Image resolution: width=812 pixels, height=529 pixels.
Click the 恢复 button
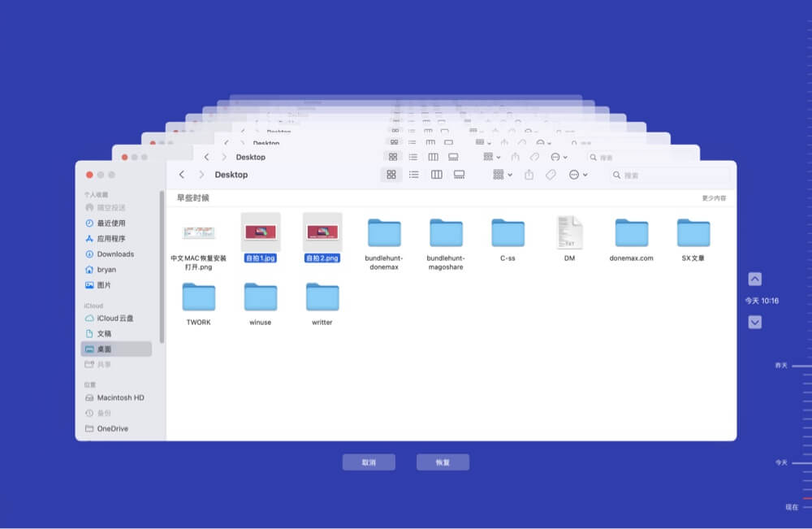443,462
